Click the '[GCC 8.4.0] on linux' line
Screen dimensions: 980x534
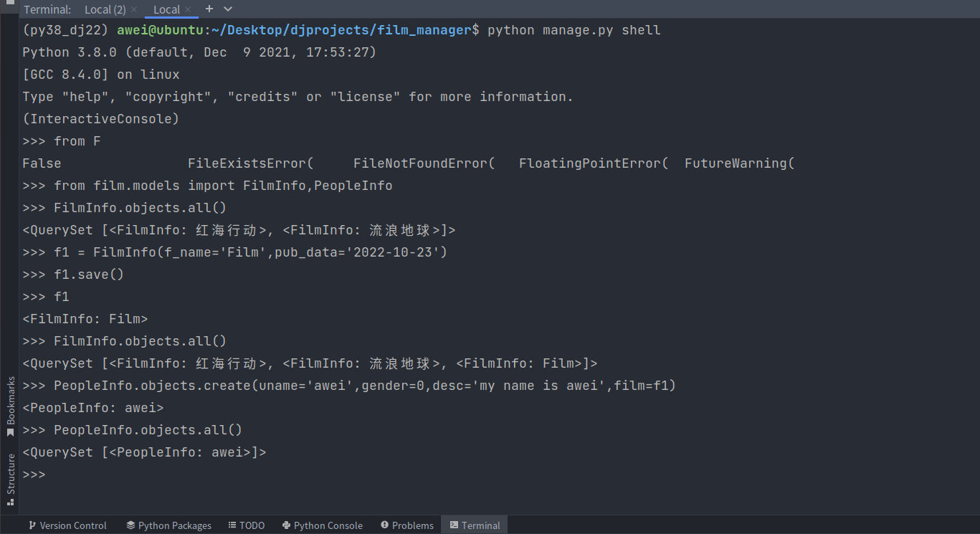101,75
